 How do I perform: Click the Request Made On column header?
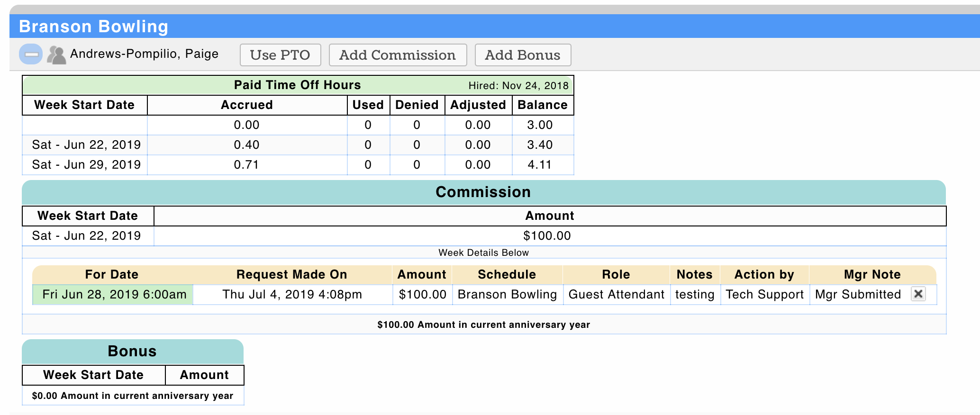(291, 275)
